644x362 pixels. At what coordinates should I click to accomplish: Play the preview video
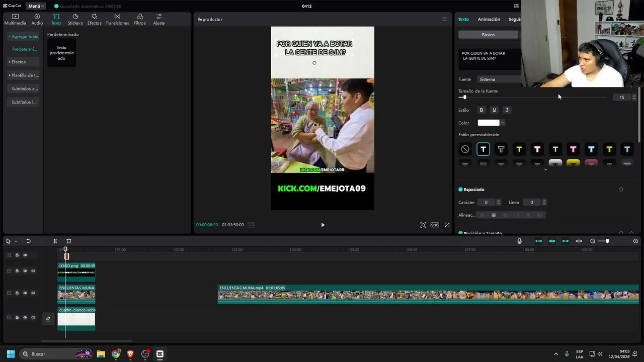tap(323, 225)
